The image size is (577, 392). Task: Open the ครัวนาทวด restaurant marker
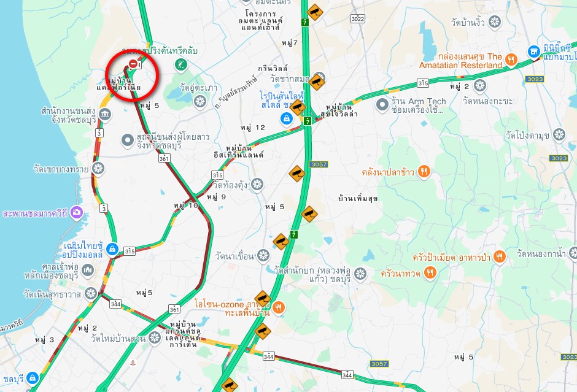(x=430, y=273)
